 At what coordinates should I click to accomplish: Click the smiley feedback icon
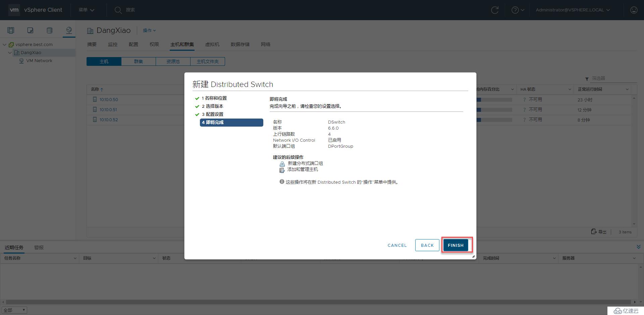point(634,10)
